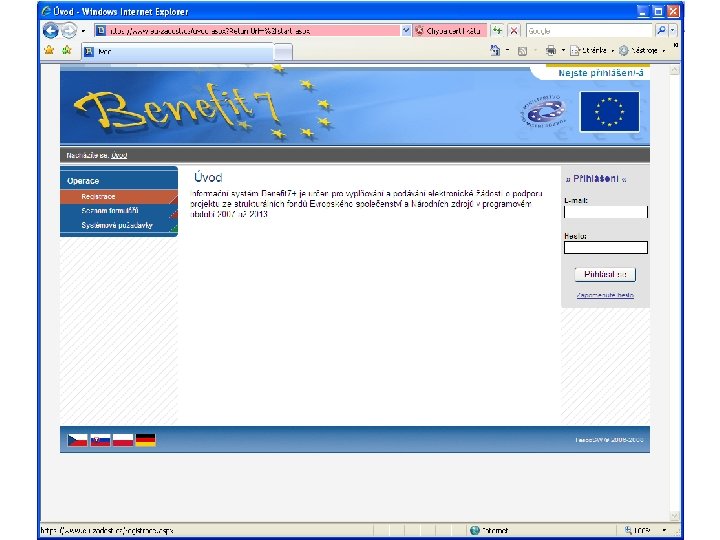Open the Nástroje tools menu
This screenshot has width=720, height=540.
[642, 50]
